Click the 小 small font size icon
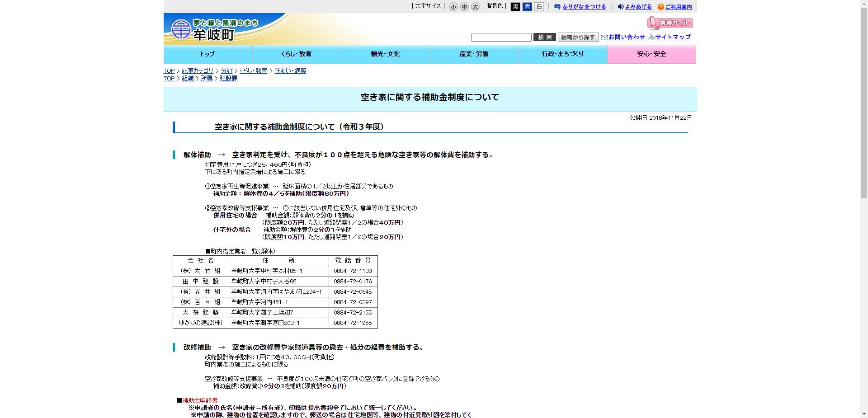868x418 pixels. point(453,7)
